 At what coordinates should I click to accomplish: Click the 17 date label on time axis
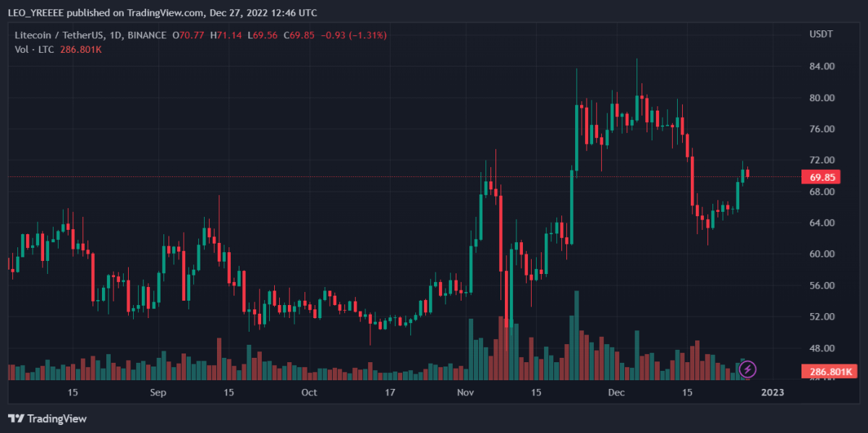click(x=390, y=393)
